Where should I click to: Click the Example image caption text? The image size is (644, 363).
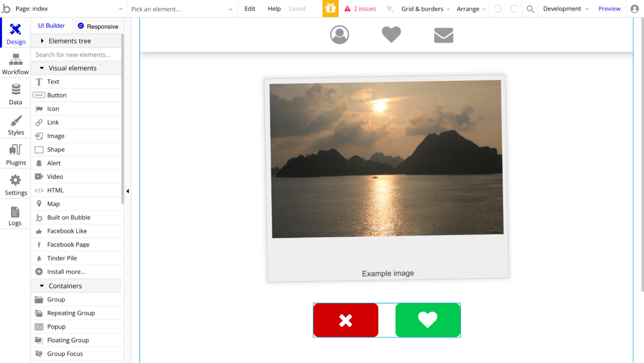tap(388, 273)
